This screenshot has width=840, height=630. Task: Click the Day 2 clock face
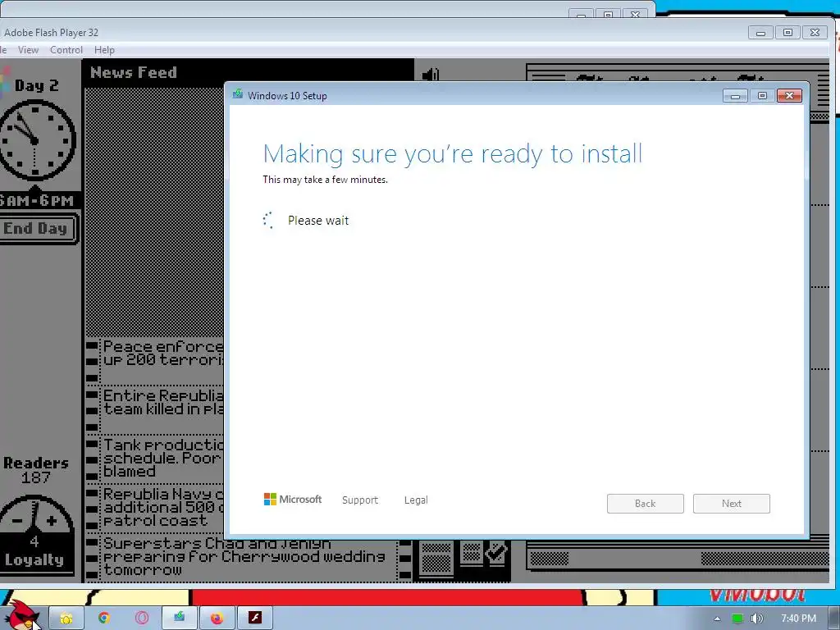tap(36, 140)
